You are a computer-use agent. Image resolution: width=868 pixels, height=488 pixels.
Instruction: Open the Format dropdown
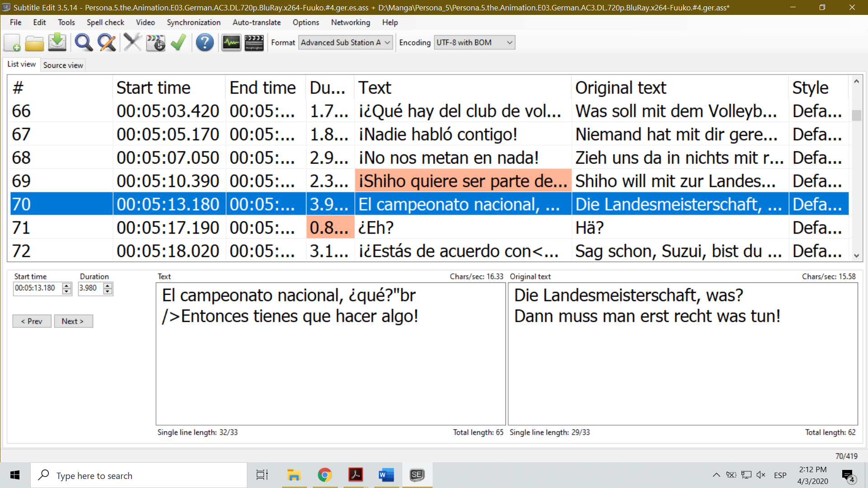[x=345, y=42]
